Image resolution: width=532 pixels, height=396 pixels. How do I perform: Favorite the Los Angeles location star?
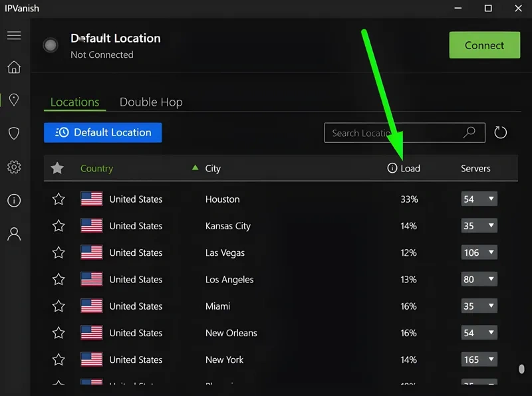pyautogui.click(x=59, y=279)
